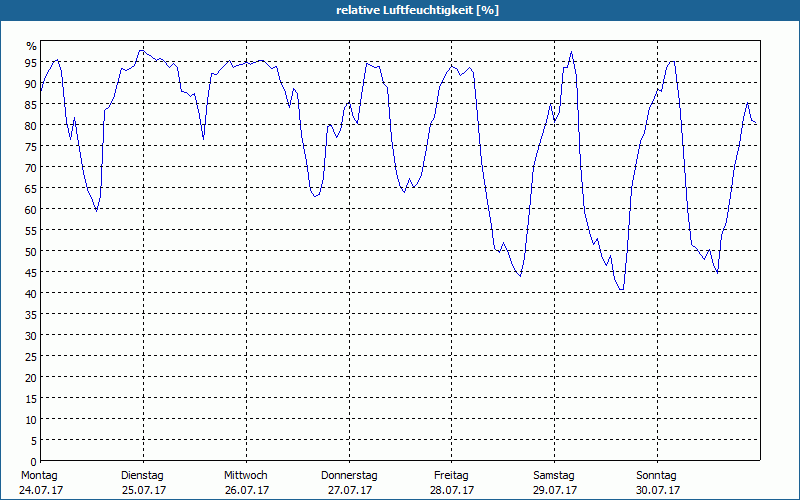
Task: Click the 70 y-axis value
Action: [x=32, y=168]
